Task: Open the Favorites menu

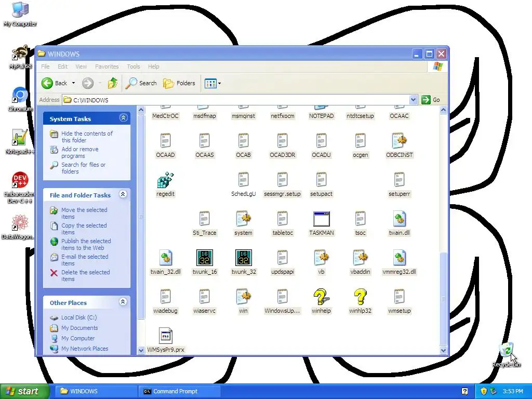Action: point(107,66)
